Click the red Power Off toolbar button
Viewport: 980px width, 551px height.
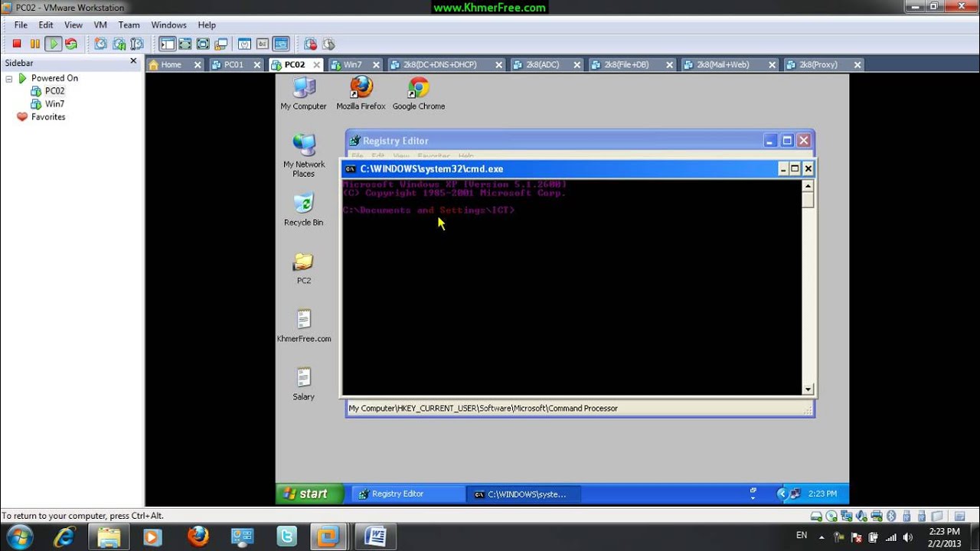coord(17,44)
